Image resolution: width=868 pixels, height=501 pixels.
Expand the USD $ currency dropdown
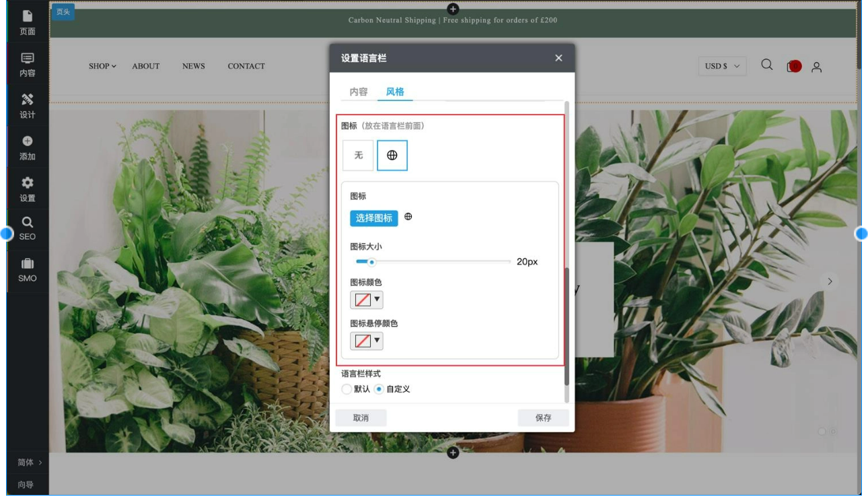click(x=722, y=66)
